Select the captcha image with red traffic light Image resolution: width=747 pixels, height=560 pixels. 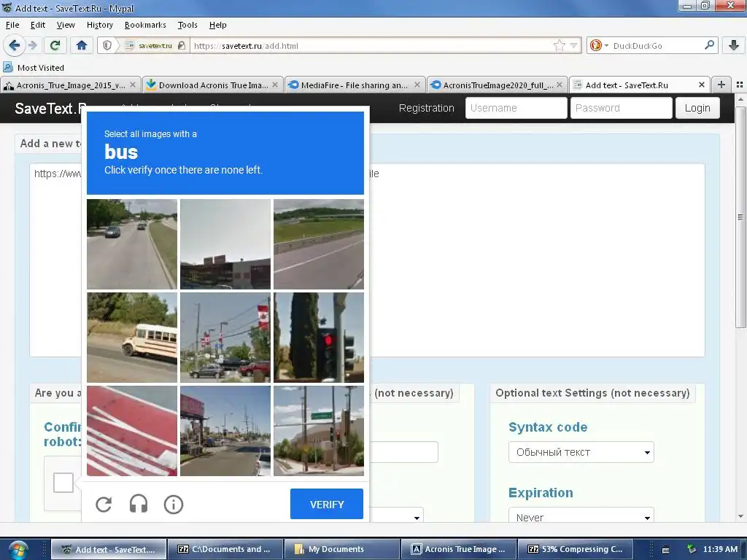tap(319, 338)
